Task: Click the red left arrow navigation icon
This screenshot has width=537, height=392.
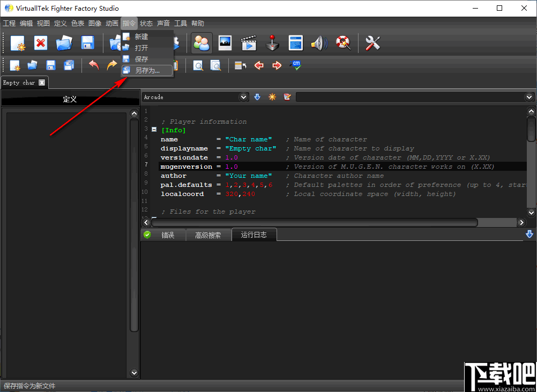Action: (259, 65)
